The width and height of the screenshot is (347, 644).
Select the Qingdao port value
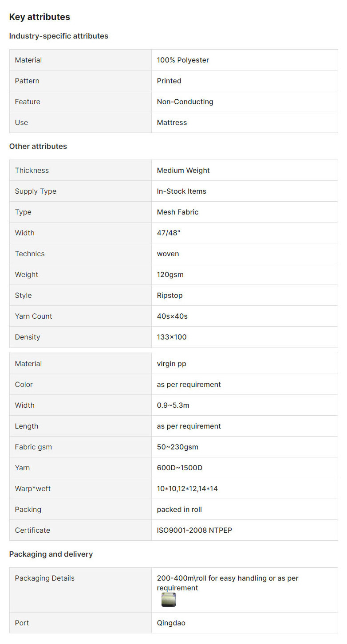click(171, 623)
